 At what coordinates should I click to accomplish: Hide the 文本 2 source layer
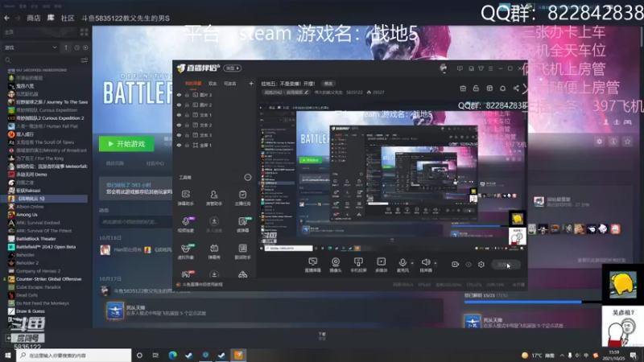[179, 125]
